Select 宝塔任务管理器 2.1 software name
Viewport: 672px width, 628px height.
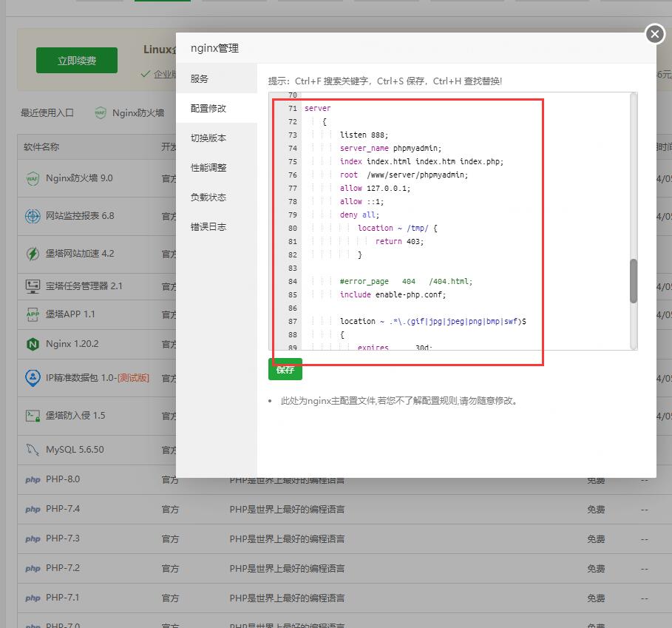point(84,286)
